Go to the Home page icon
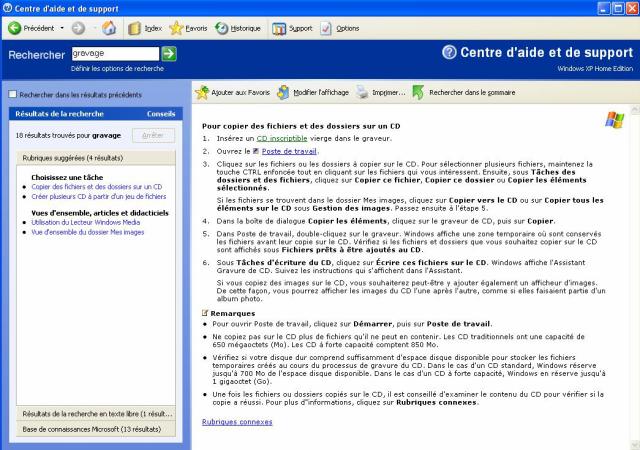Viewport: 640px width, 450px height. [x=109, y=28]
